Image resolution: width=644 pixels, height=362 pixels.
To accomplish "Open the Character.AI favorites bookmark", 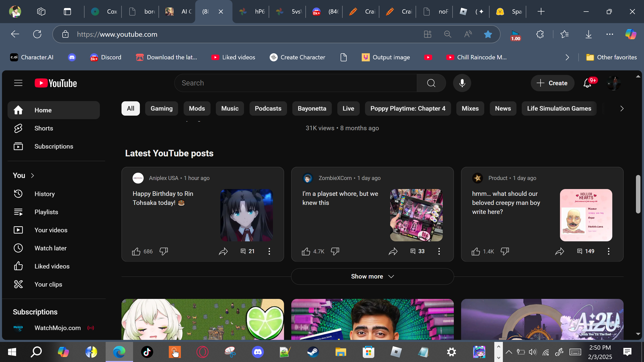I will (x=32, y=57).
